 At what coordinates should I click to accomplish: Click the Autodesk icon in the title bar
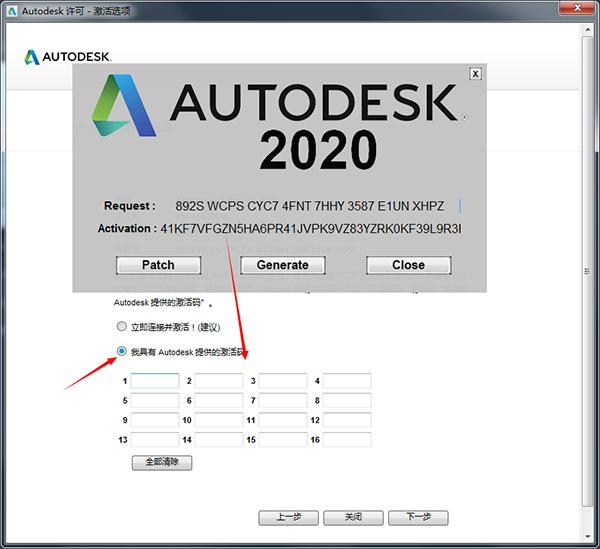click(12, 11)
